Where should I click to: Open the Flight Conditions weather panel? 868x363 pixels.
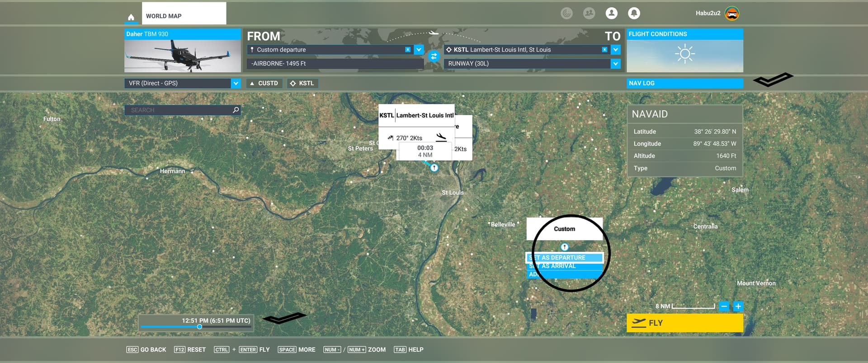point(685,51)
